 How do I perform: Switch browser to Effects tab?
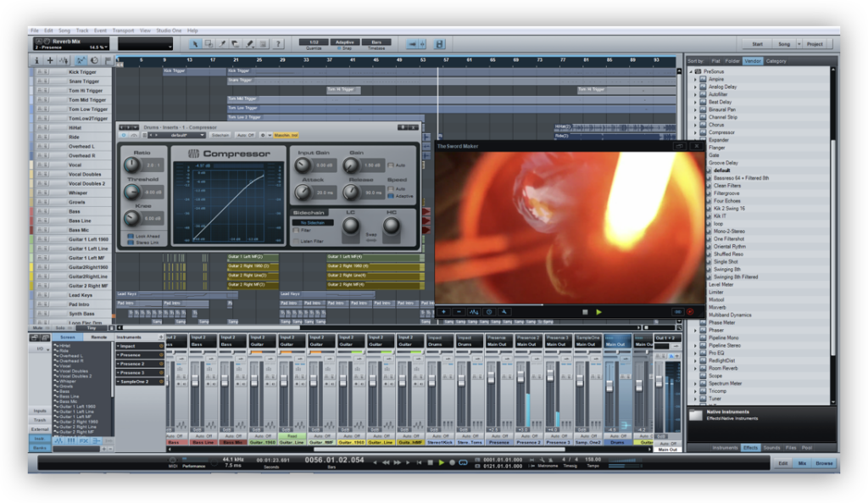(750, 448)
